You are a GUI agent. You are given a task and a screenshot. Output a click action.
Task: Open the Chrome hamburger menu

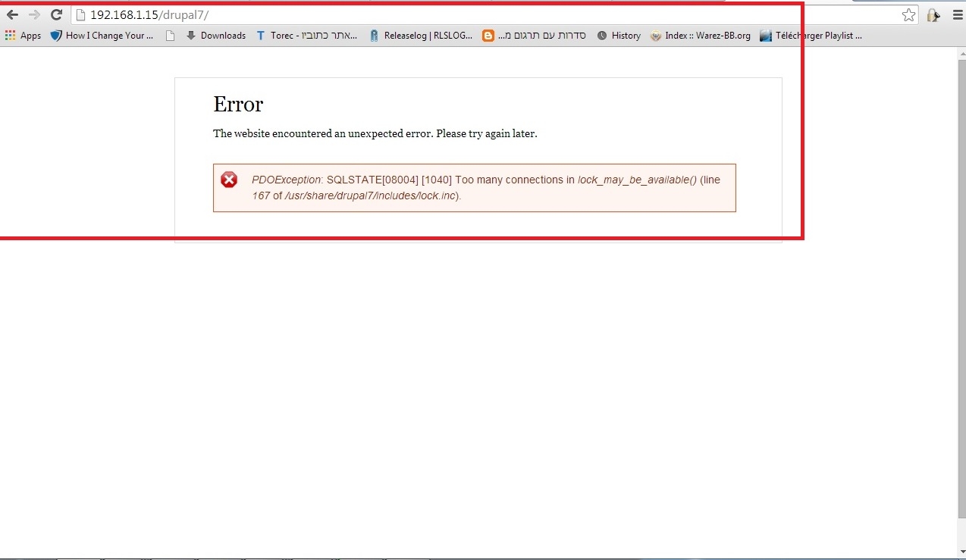(958, 15)
